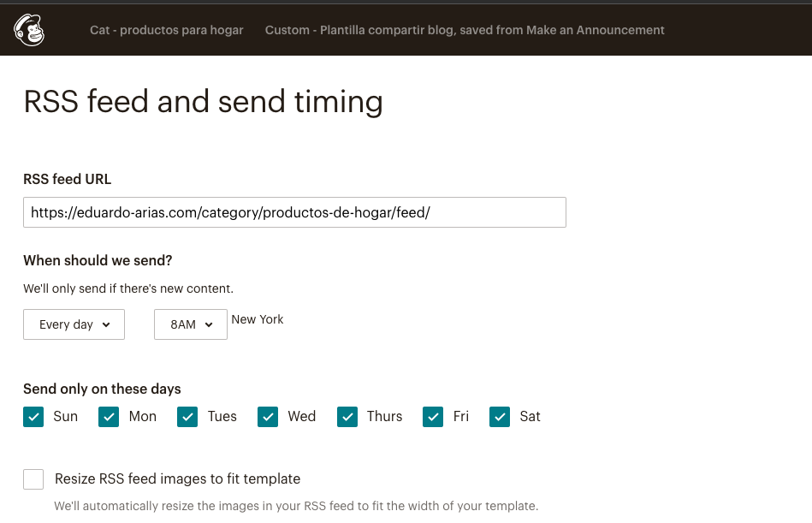This screenshot has height=523, width=812.
Task: Toggle the Sat checkbox
Action: (500, 417)
